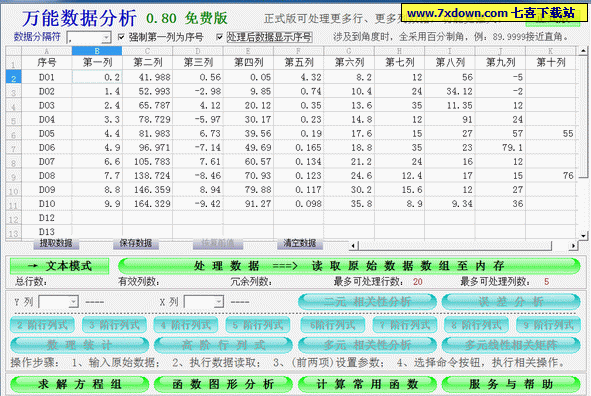The image size is (591, 396).
Task: Toggle 强制第一列为序号 checkbox
Action: 121,37
